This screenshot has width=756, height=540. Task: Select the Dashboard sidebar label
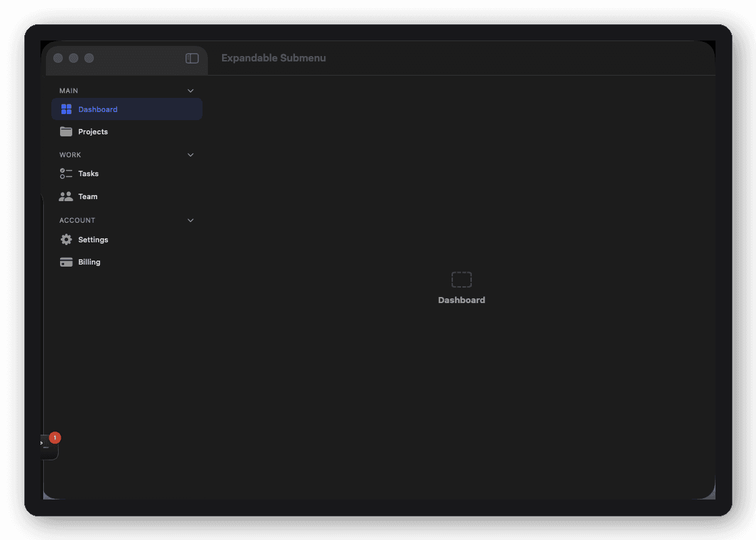point(98,109)
